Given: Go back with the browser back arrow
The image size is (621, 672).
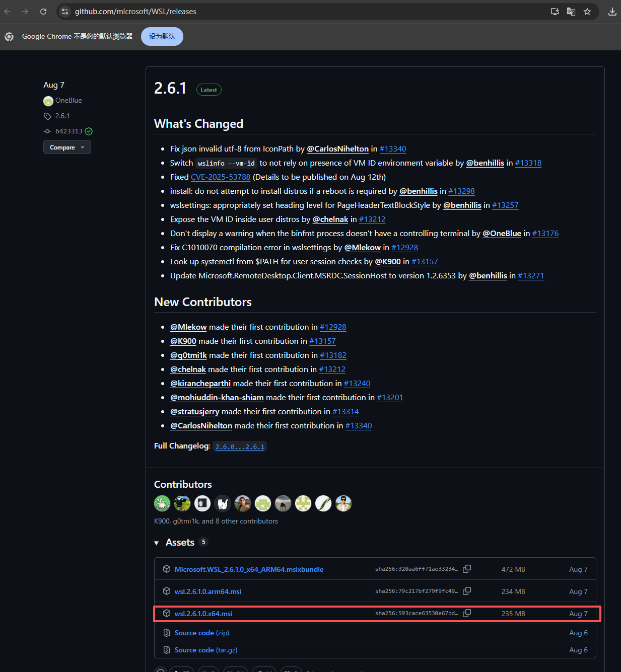Looking at the screenshot, I should pyautogui.click(x=7, y=12).
